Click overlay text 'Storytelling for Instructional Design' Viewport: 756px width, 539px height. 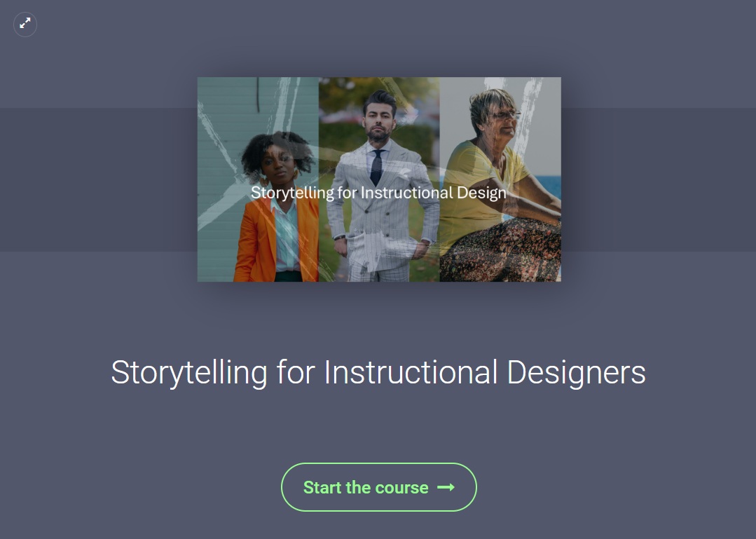[378, 192]
